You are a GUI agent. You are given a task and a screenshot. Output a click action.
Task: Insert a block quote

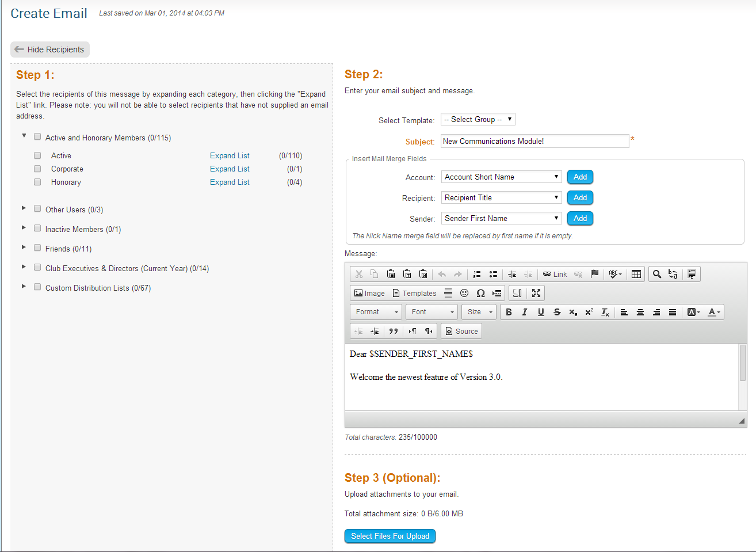(394, 331)
